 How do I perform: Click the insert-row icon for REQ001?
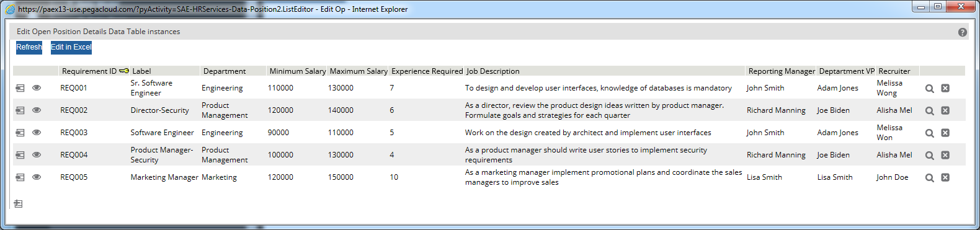click(20, 88)
